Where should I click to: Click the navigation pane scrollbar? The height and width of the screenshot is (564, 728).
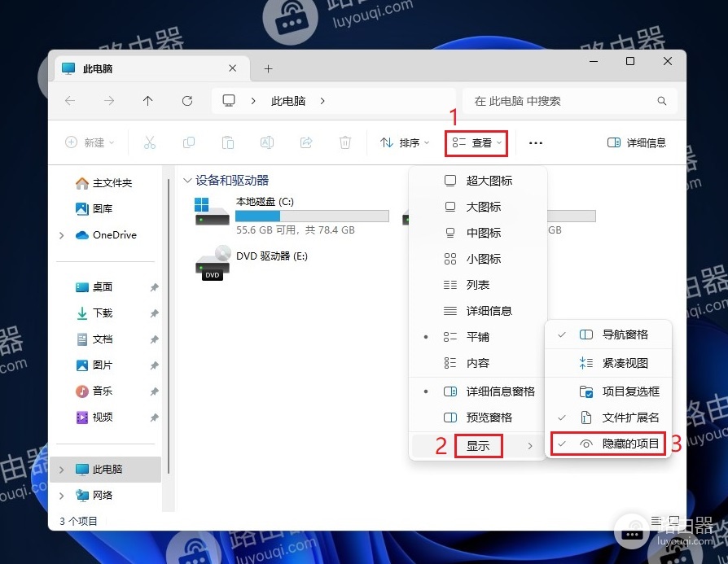coord(169,325)
